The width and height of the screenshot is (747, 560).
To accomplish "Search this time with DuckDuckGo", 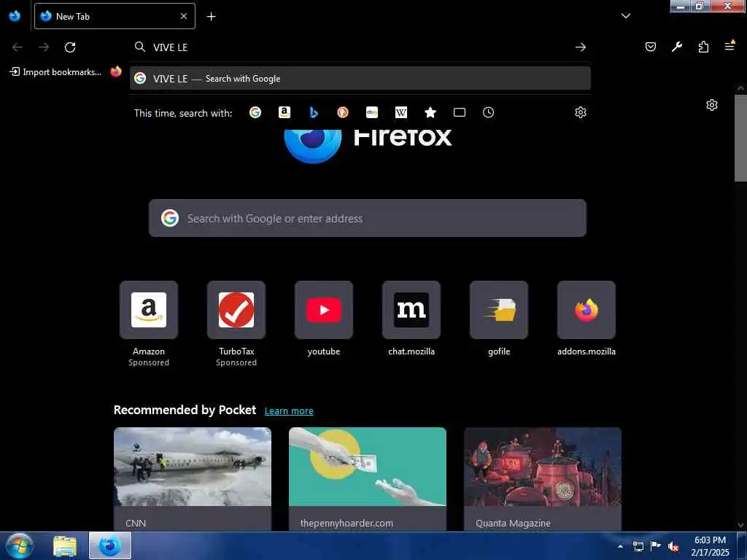I will pos(343,112).
